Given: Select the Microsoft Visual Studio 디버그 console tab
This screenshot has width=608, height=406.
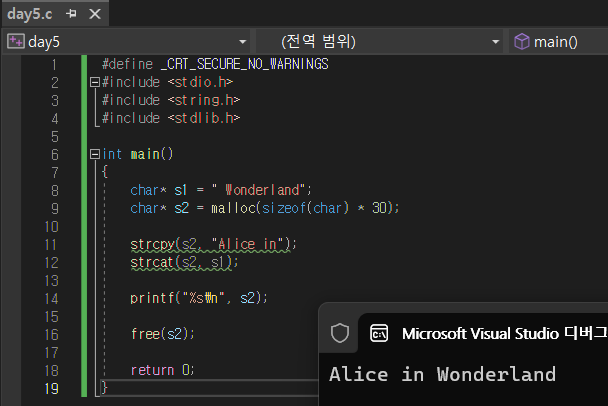Looking at the screenshot, I should tap(483, 333).
